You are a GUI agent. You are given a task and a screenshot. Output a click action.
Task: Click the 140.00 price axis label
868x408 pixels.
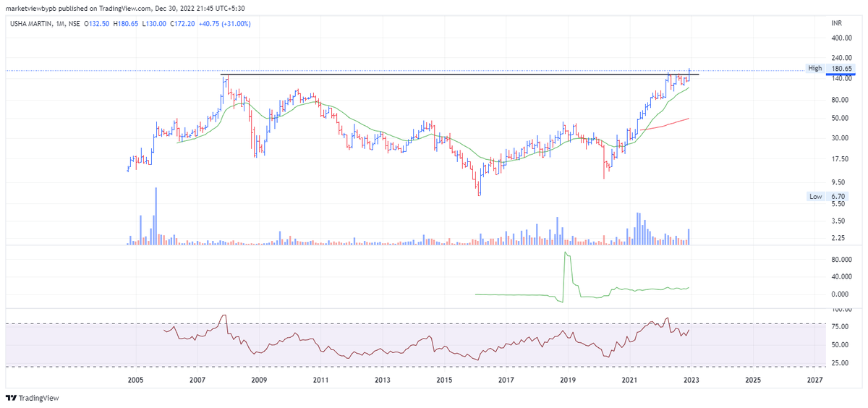tap(841, 79)
